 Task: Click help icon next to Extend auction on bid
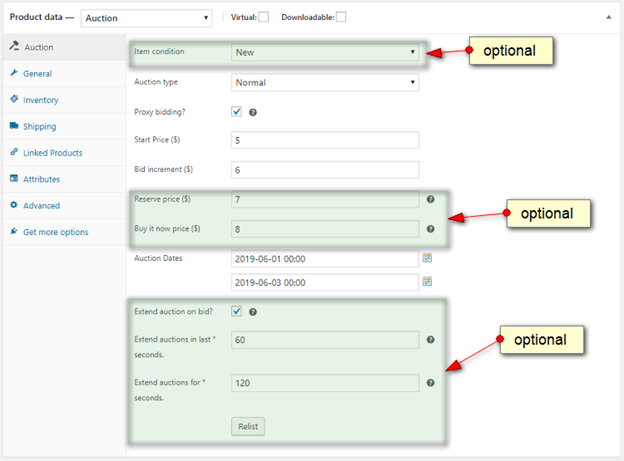pos(254,312)
